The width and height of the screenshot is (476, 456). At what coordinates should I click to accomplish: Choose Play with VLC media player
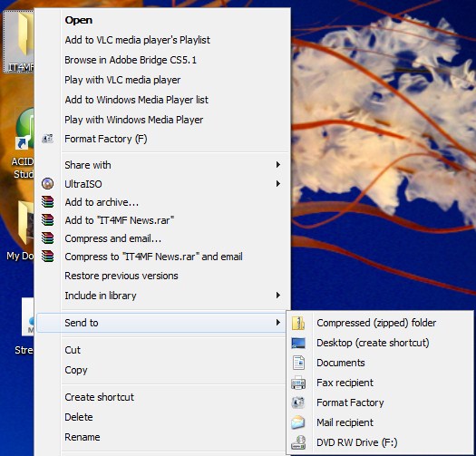[x=162, y=80]
